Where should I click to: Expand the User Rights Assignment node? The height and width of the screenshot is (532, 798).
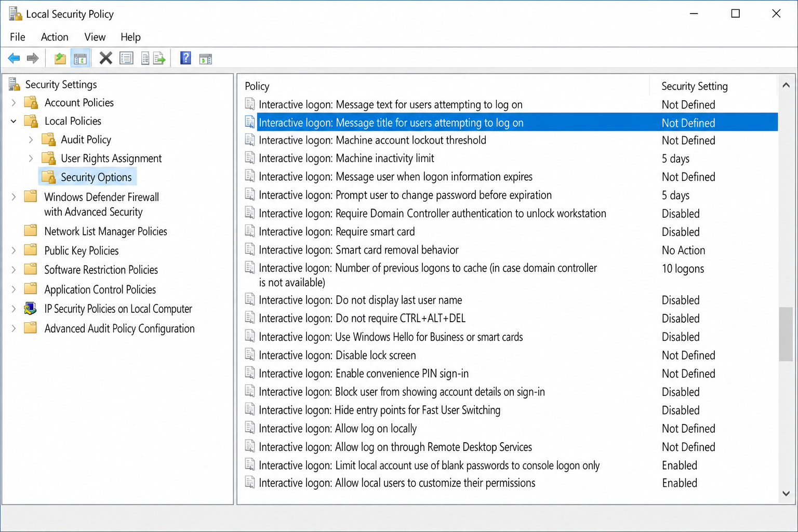click(31, 158)
